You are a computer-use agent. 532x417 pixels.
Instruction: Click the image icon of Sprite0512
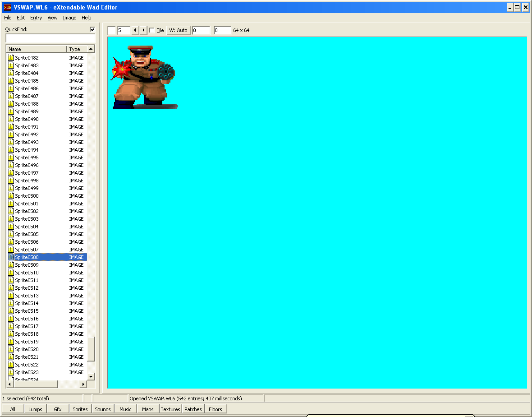tap(11, 288)
